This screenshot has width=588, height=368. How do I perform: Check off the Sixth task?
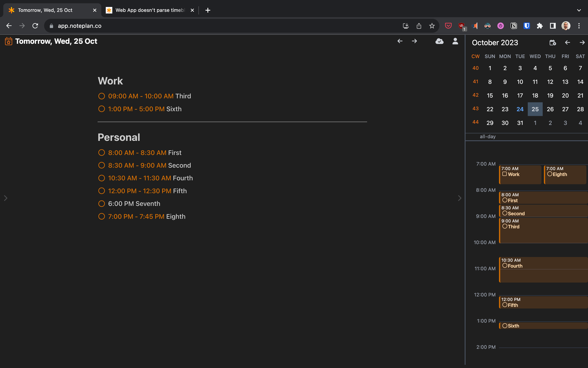tap(101, 109)
